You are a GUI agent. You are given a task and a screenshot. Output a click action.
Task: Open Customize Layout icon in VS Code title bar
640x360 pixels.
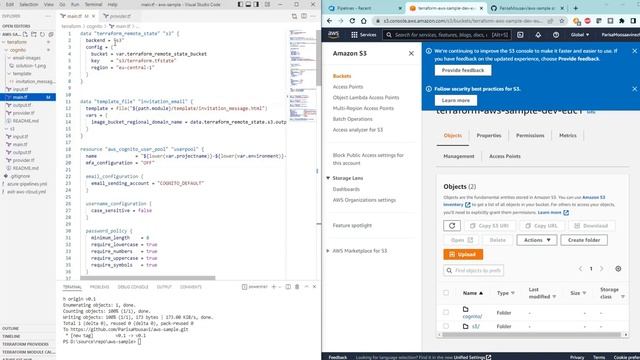coord(267,4)
